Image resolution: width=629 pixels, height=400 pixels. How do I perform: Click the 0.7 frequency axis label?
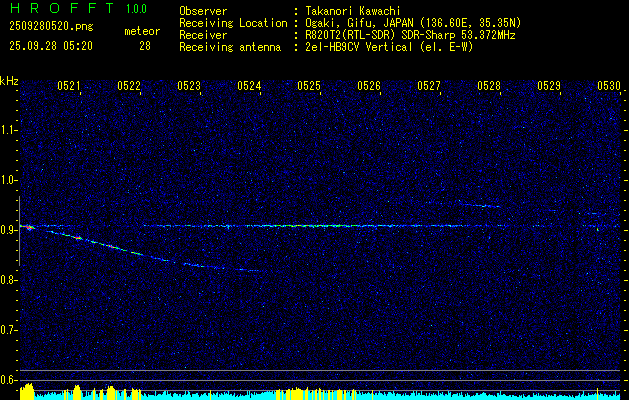tap(9, 329)
